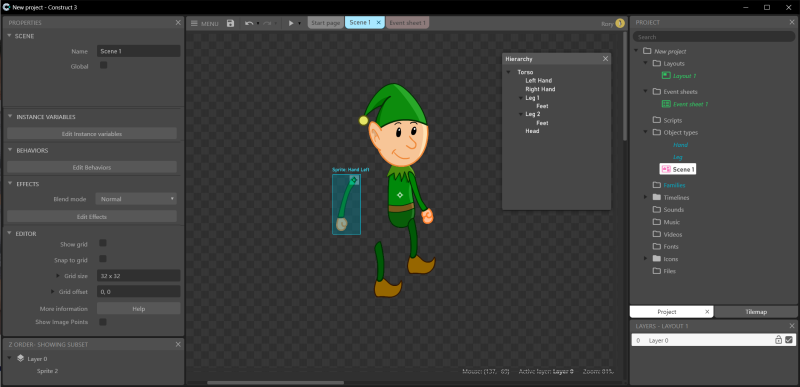Click the redo arrow icon

pyautogui.click(x=267, y=23)
